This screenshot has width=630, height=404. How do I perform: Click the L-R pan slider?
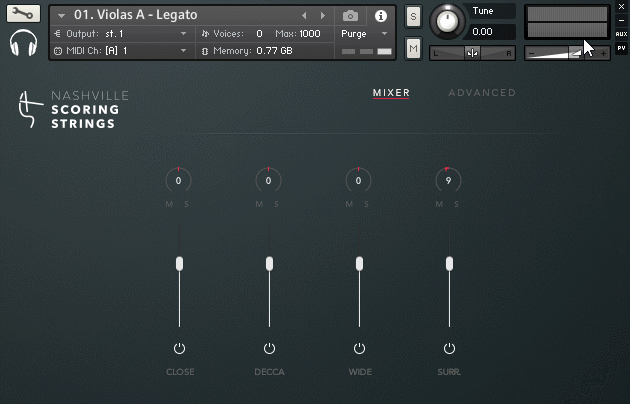pos(472,53)
